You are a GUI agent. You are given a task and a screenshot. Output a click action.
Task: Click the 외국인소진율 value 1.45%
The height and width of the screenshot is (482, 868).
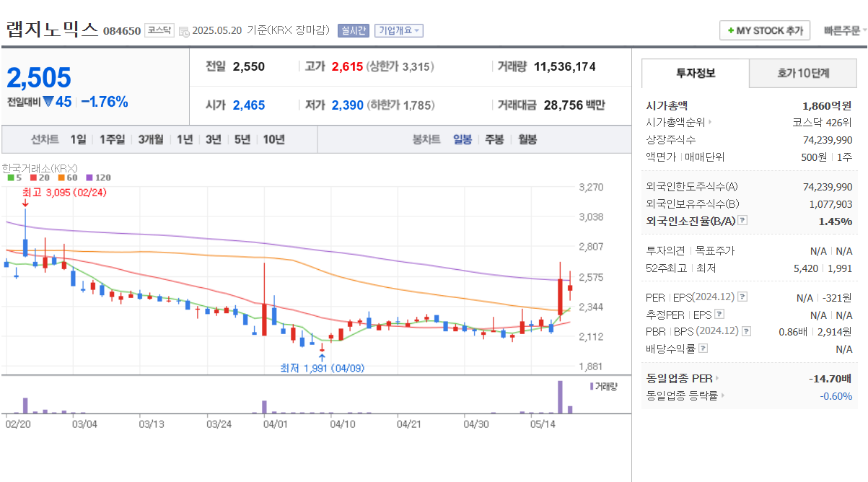(x=836, y=221)
